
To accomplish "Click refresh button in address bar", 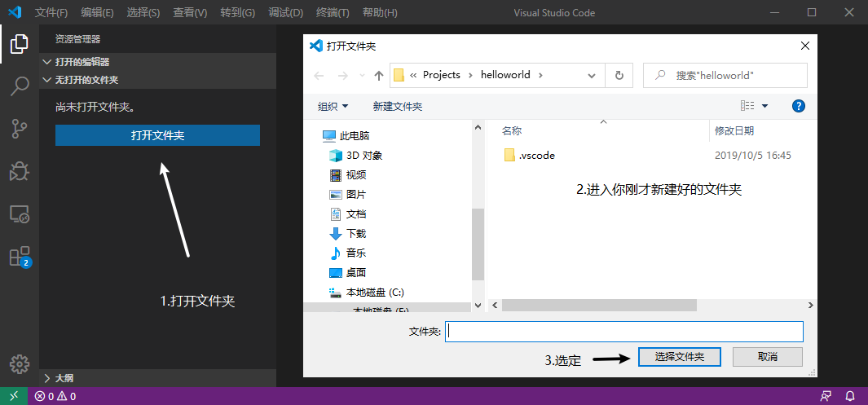I will pyautogui.click(x=619, y=75).
